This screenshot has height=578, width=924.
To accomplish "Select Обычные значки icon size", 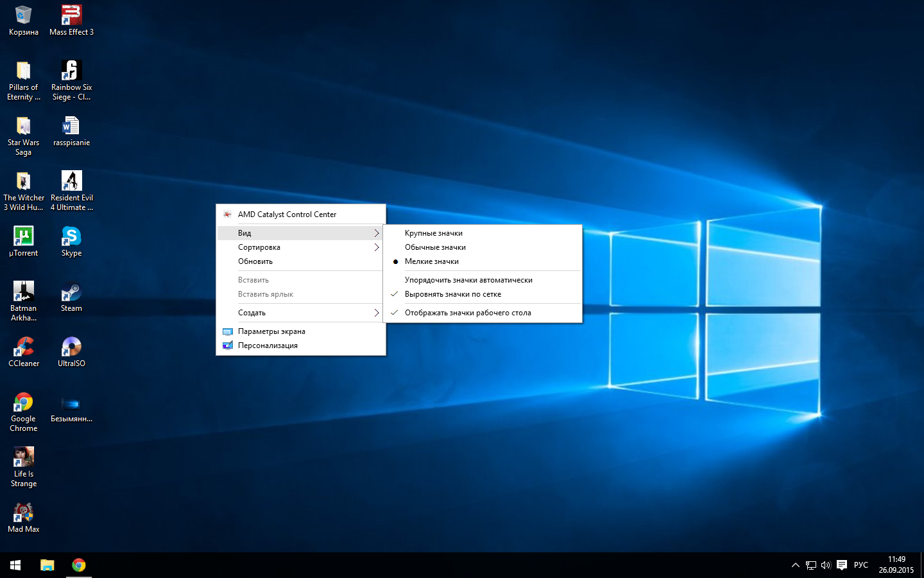I will pyautogui.click(x=483, y=247).
